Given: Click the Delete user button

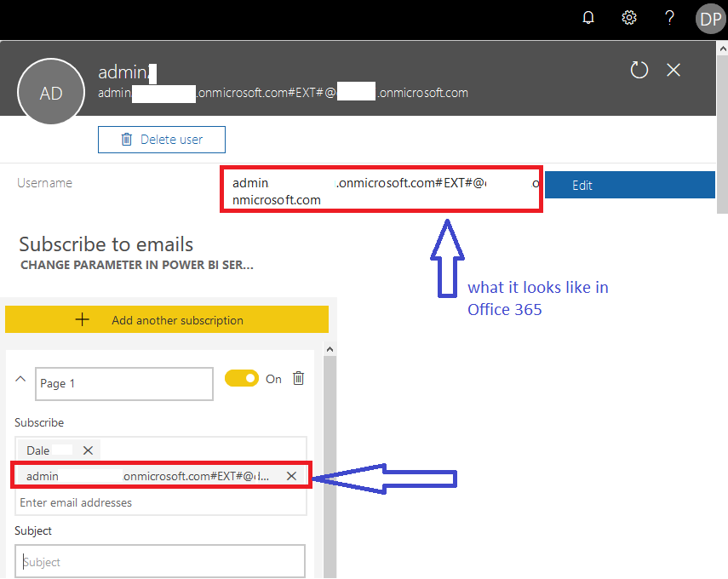Looking at the screenshot, I should [x=162, y=140].
